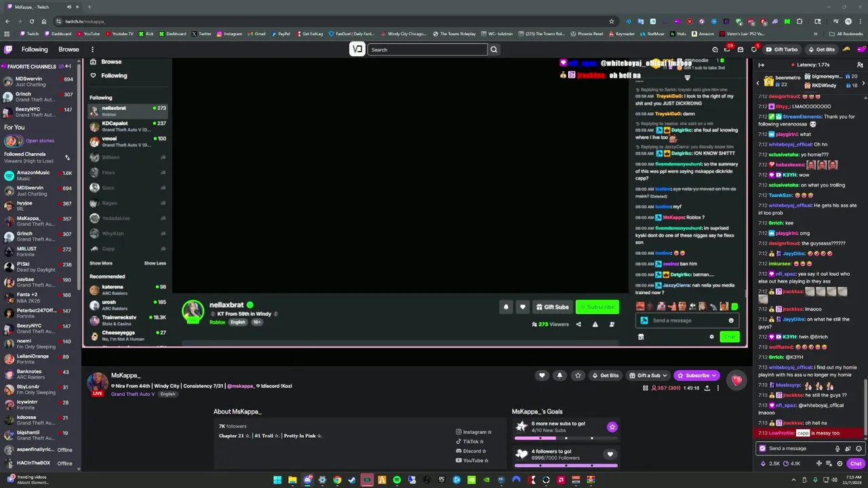This screenshot has height=488, width=868.
Task: Open the chat move cross-arrows icon
Action: pos(818,464)
